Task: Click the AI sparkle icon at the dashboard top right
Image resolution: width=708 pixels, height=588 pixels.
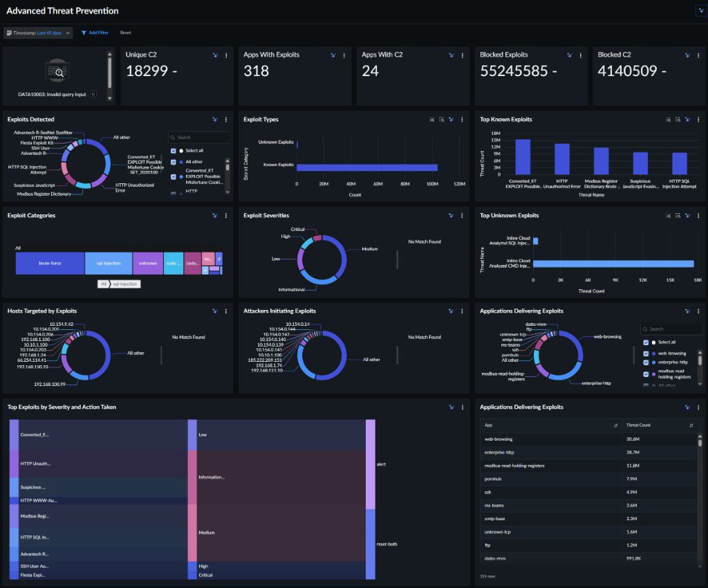Action: (x=701, y=10)
